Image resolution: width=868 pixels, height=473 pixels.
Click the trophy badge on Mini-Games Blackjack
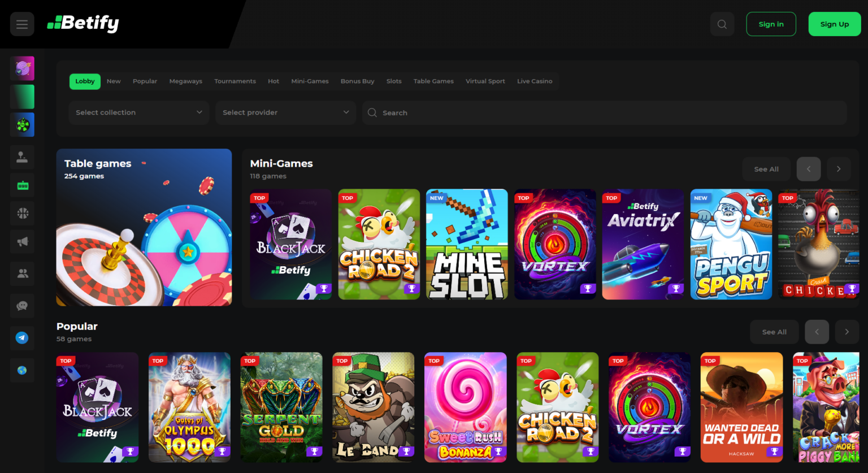pos(324,289)
